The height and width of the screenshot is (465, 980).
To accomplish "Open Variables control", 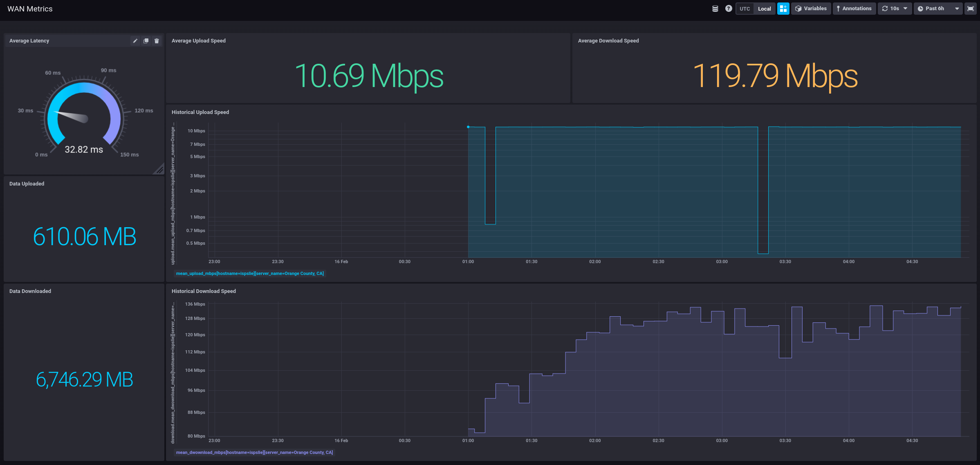I will coord(811,9).
